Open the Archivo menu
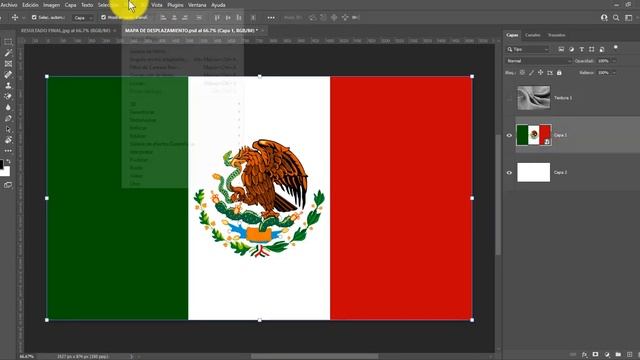 point(9,5)
